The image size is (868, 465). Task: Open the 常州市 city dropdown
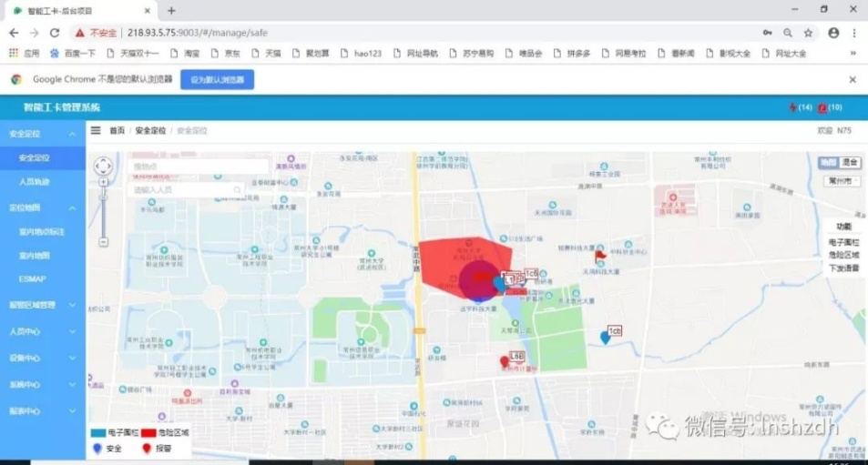[x=842, y=181]
